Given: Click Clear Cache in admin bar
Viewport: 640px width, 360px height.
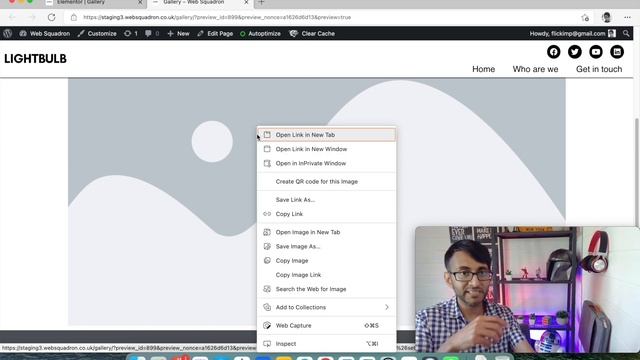Looking at the screenshot, I should point(312,33).
